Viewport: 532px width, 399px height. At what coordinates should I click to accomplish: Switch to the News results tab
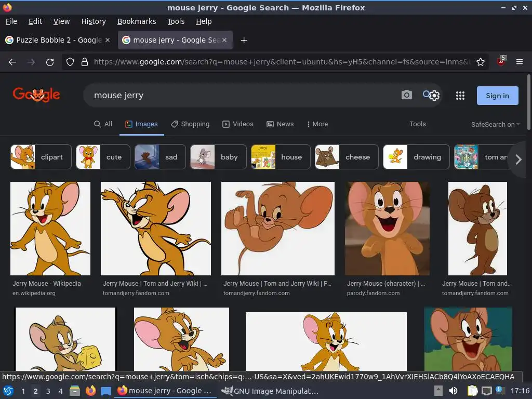[x=280, y=124]
